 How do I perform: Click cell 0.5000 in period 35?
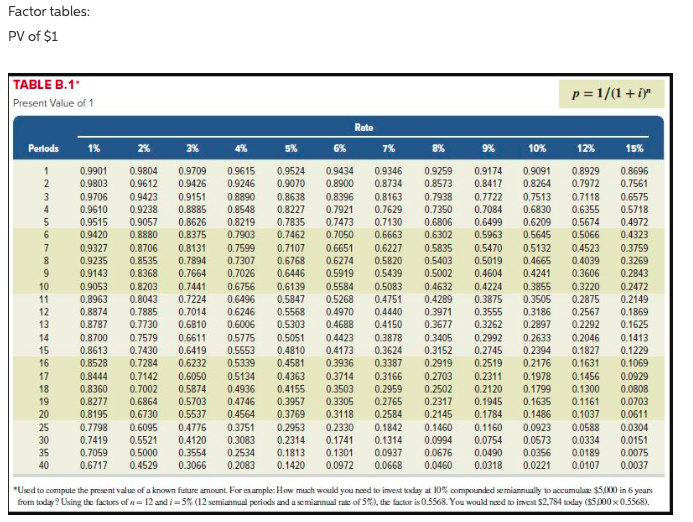tap(143, 453)
